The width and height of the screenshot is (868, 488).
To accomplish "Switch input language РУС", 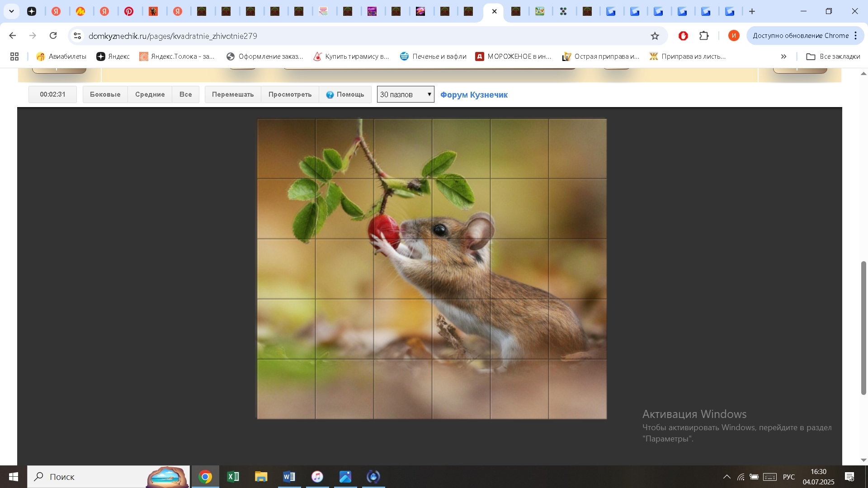I will [789, 477].
